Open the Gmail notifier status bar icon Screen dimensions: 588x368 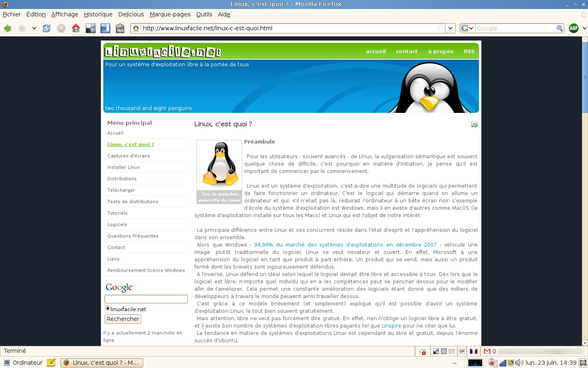[x=487, y=351]
